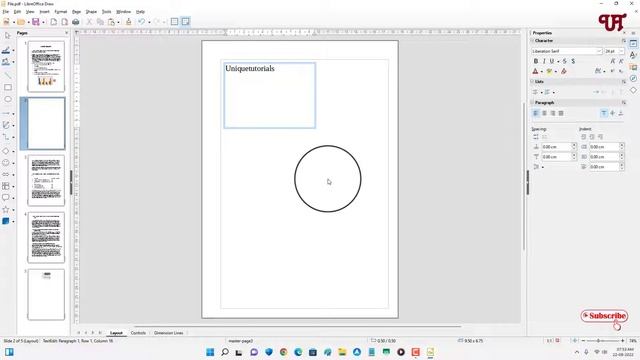Click the yellow highlighting color swatch

click(549, 71)
